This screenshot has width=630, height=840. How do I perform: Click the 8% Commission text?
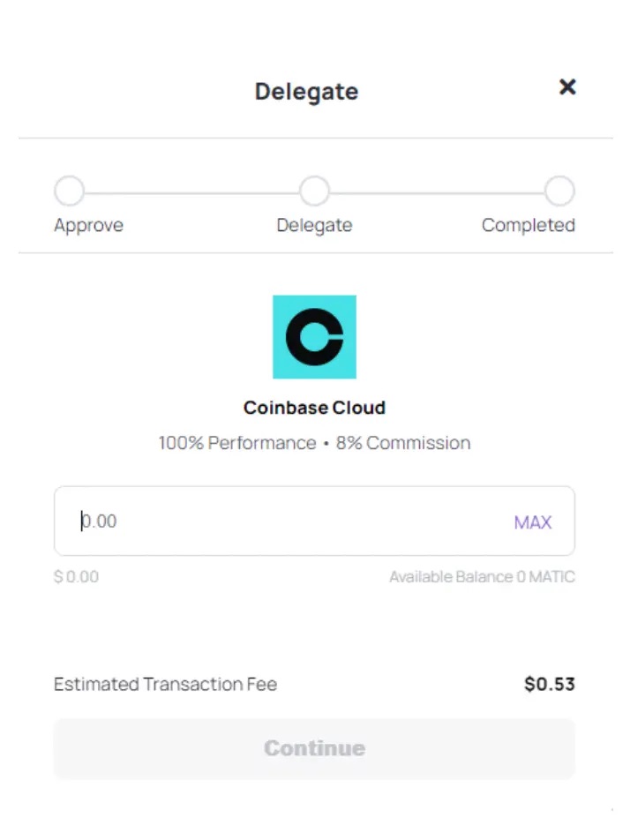403,443
